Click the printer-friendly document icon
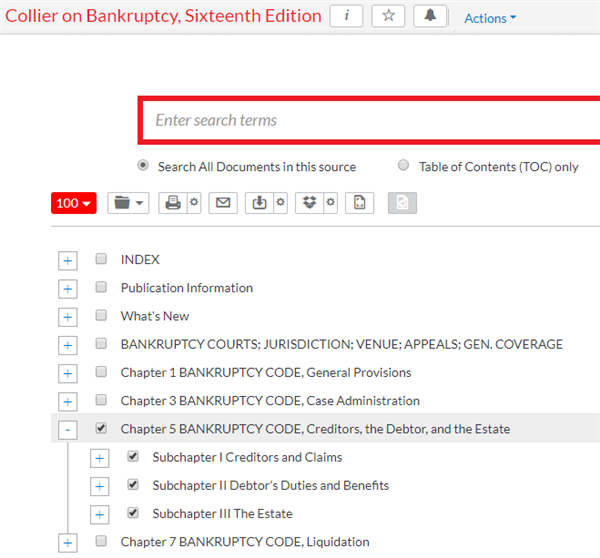The width and height of the screenshot is (600, 558). click(x=360, y=203)
